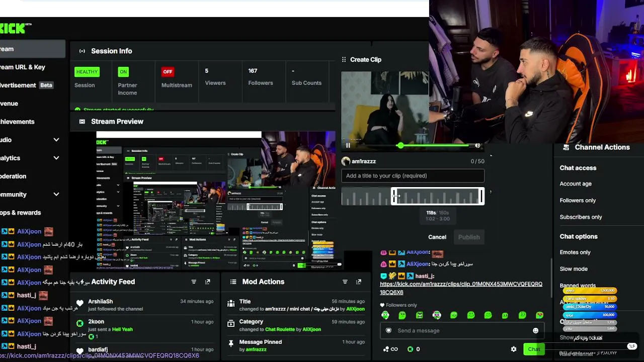
Task: Click the clip trim end handle
Action: pos(482,196)
